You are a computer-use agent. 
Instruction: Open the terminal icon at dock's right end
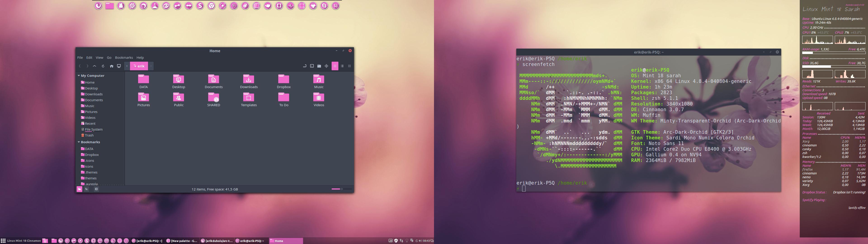(336, 6)
